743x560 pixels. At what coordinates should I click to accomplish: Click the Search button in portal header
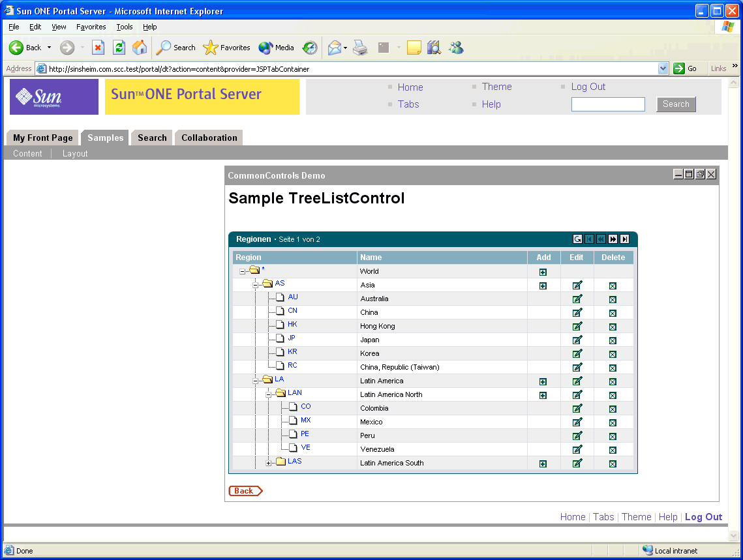[676, 104]
